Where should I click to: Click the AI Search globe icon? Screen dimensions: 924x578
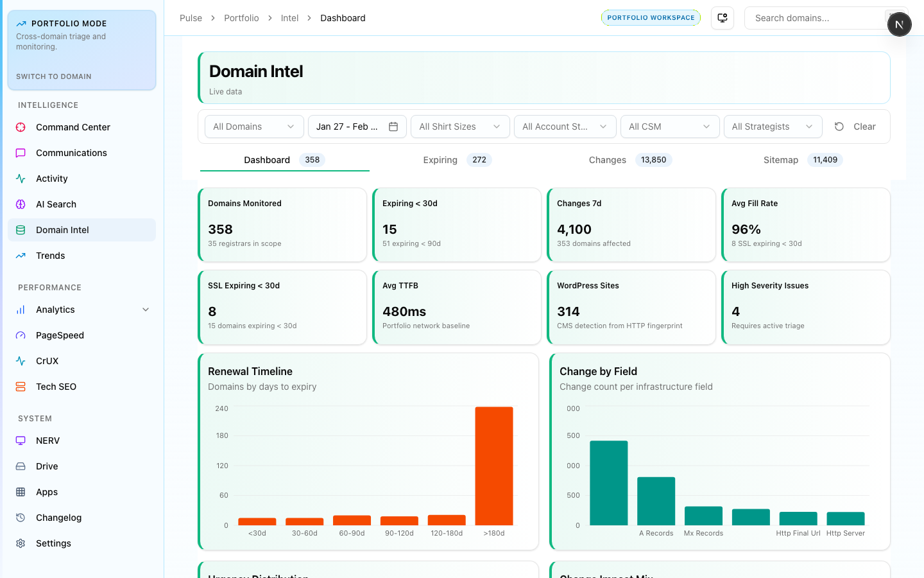(x=21, y=204)
